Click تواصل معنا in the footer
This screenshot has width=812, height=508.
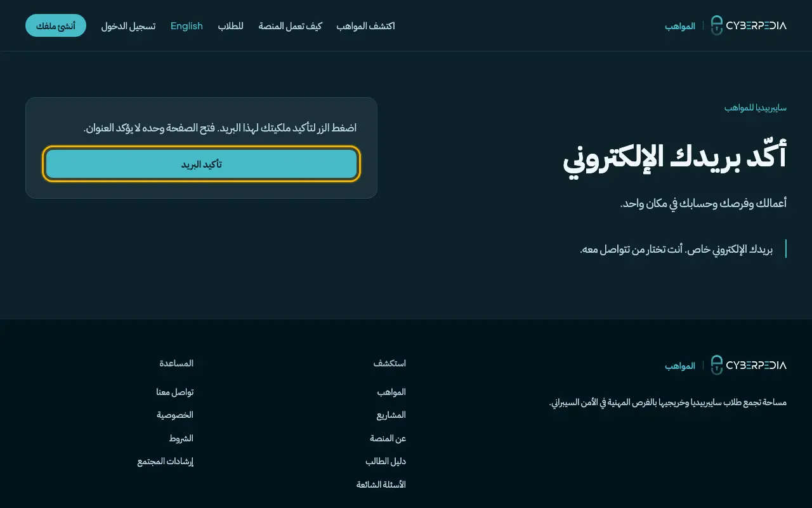point(175,392)
